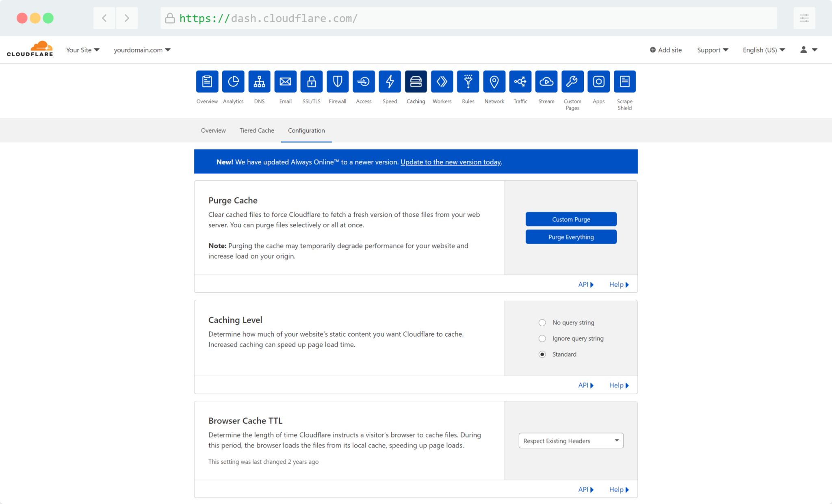Open the browser settings sliders icon

pyautogui.click(x=804, y=18)
